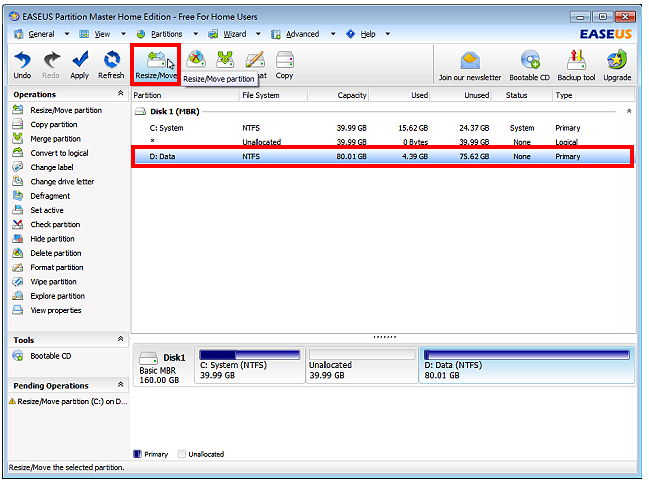Click the Copy partition toolbar icon
The height and width of the screenshot is (482, 649).
click(285, 60)
